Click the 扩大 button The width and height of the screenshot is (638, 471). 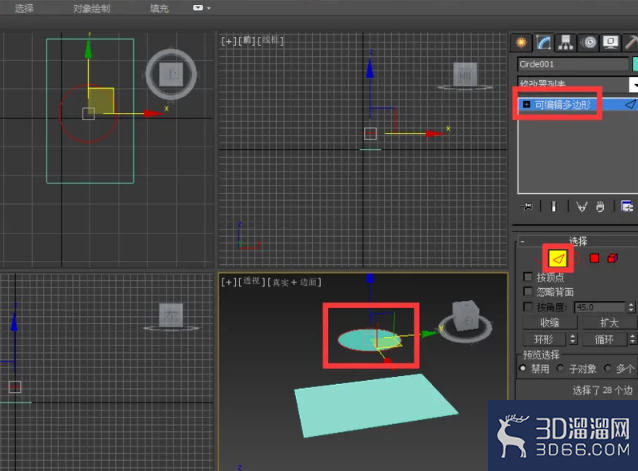[610, 323]
